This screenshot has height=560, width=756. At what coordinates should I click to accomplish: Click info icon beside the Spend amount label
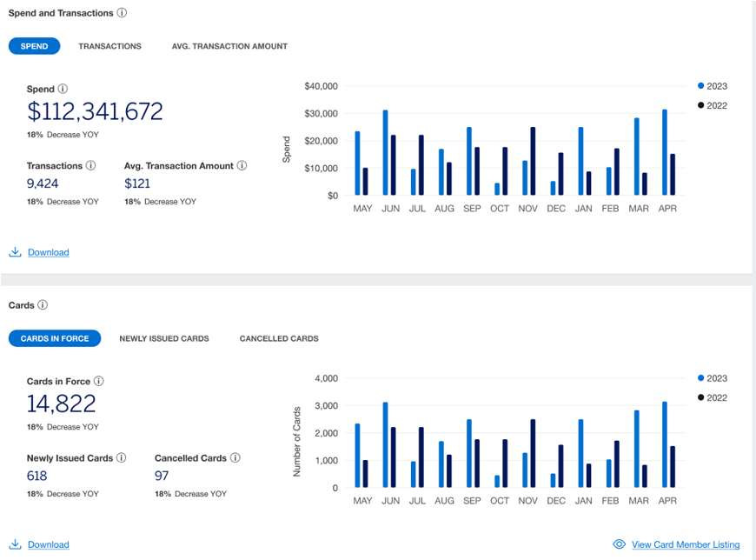click(x=63, y=89)
